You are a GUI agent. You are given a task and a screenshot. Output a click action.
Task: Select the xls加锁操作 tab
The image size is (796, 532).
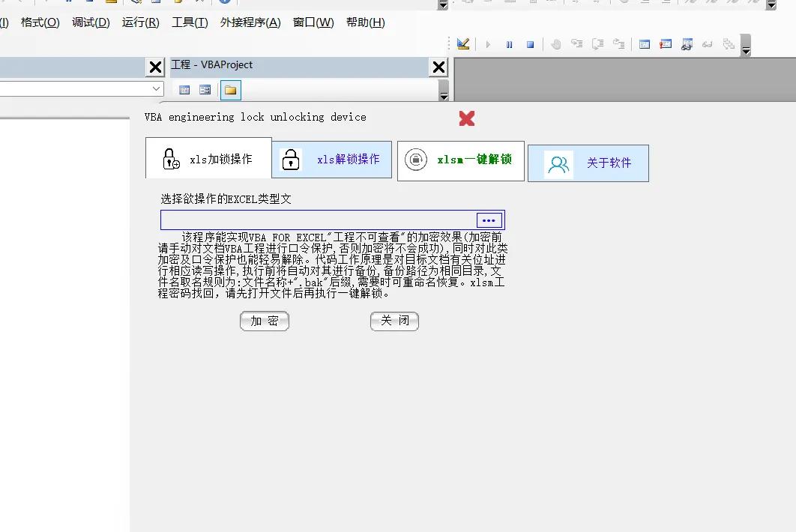[208, 158]
